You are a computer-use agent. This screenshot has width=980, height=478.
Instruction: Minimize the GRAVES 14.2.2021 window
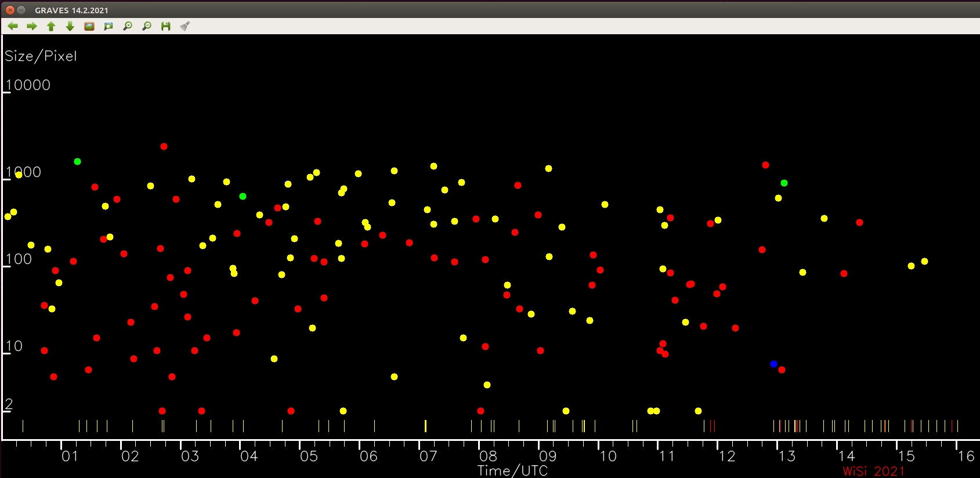click(x=21, y=10)
